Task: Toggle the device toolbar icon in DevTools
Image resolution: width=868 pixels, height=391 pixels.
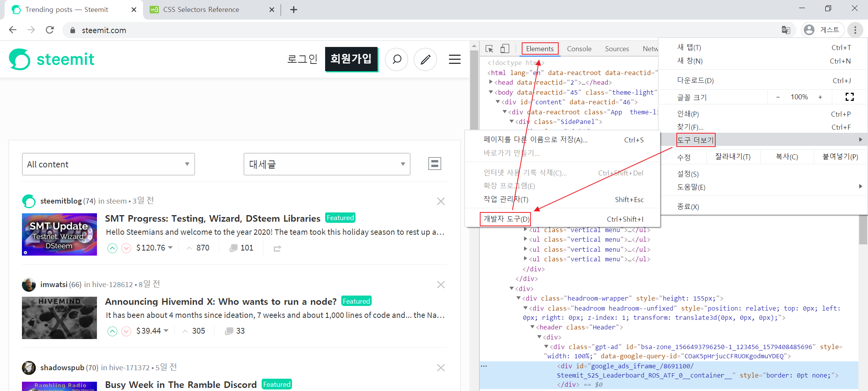Action: point(505,49)
